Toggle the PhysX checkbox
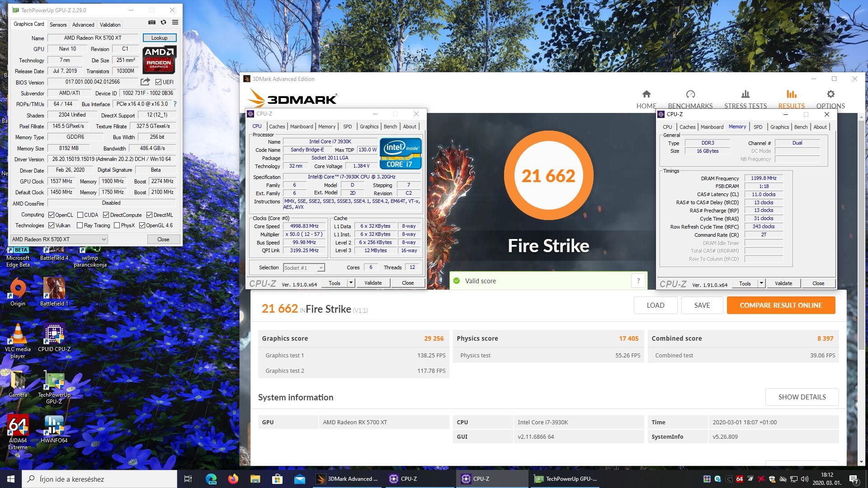 pos(117,225)
